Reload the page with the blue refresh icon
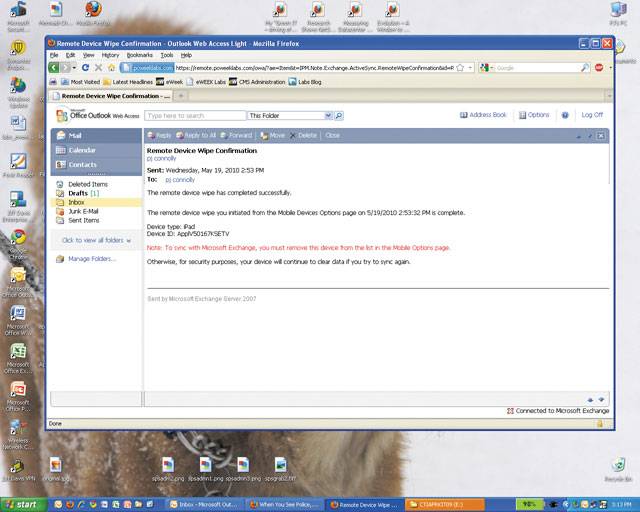Screen dimensions: 640x512 85,67
